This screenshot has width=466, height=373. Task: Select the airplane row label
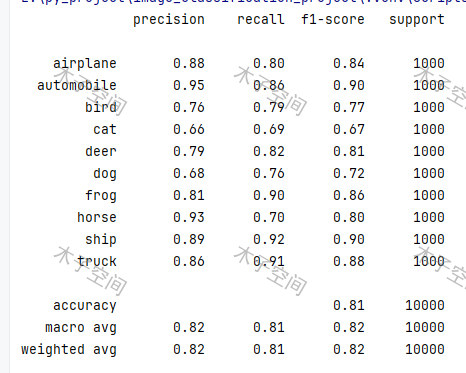(x=85, y=64)
